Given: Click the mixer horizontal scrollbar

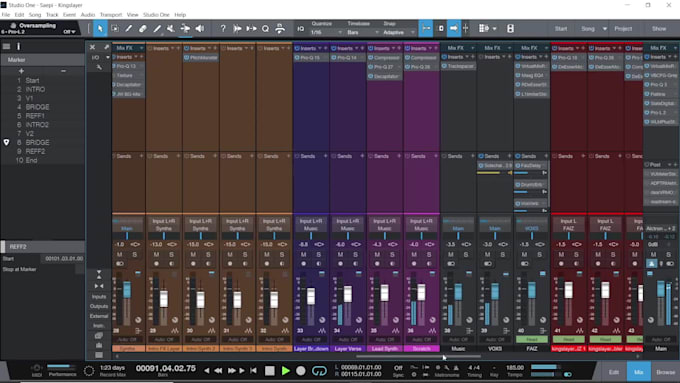Looking at the screenshot, I should [x=418, y=357].
